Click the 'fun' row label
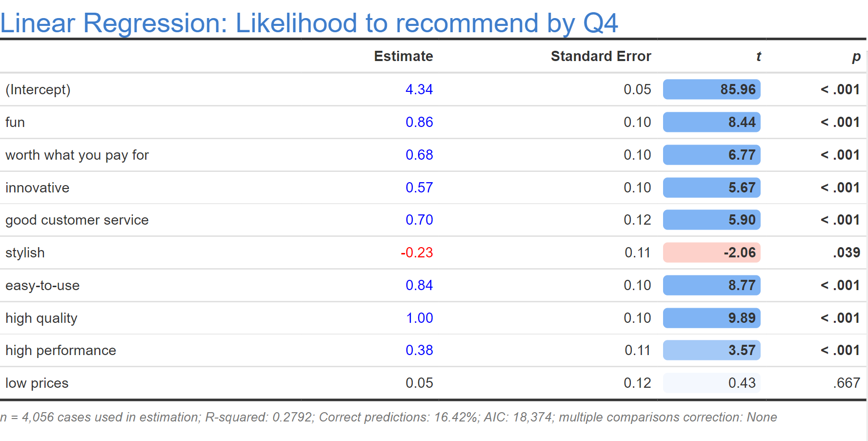 [15, 122]
